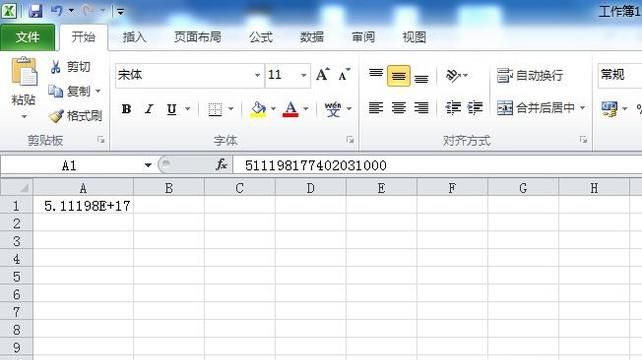Select the highlighted Middle Align icon
The image size is (642, 360).
tap(399, 76)
